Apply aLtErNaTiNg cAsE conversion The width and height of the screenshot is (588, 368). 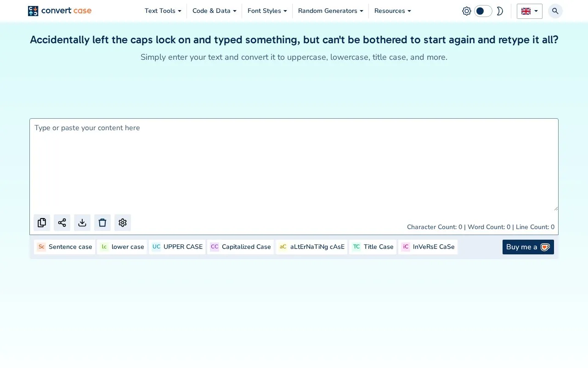click(311, 247)
